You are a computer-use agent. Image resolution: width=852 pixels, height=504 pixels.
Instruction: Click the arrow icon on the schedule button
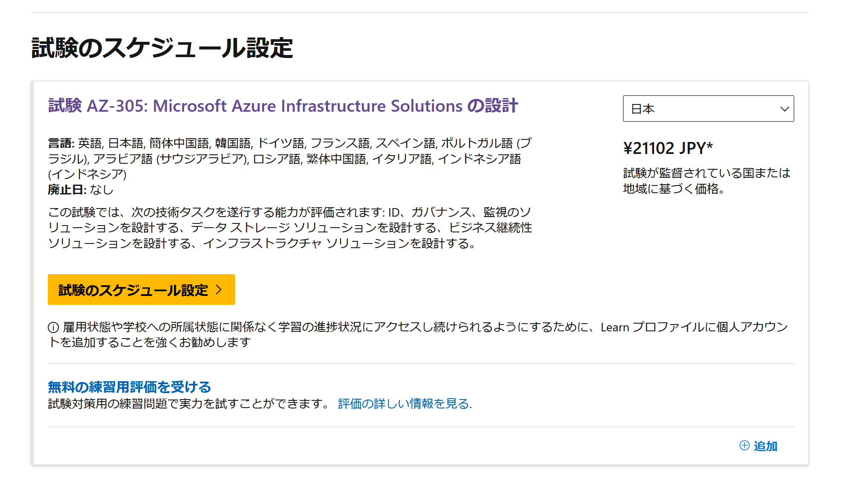click(219, 290)
